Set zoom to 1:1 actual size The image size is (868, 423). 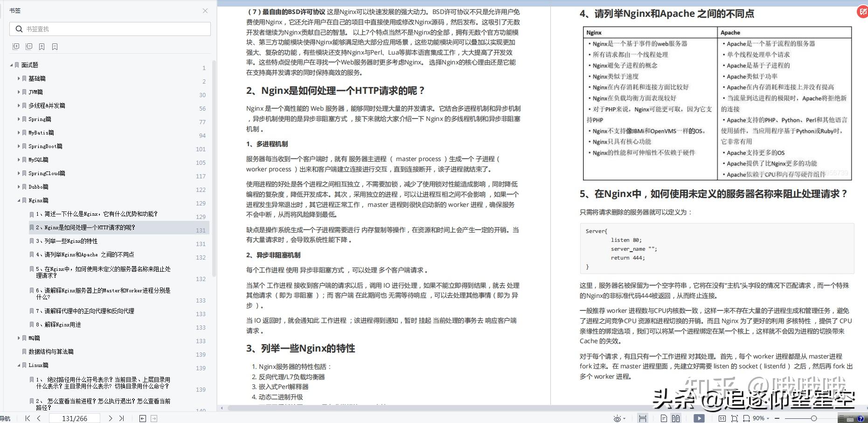pyautogui.click(x=722, y=418)
